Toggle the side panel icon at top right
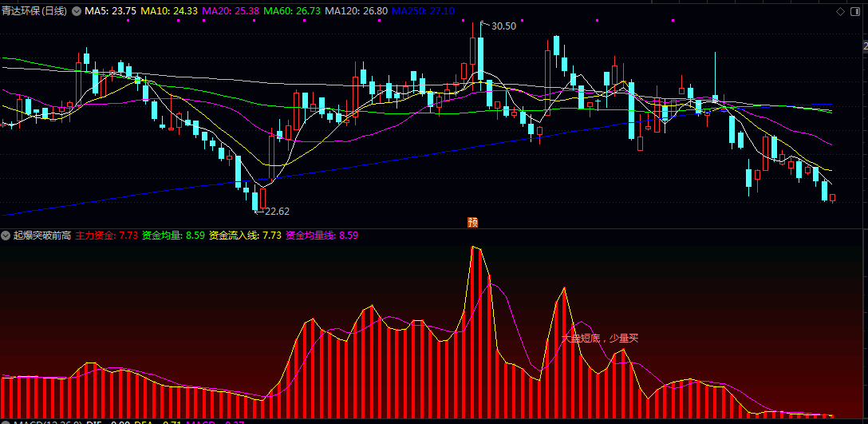The height and width of the screenshot is (424, 868). tap(855, 12)
